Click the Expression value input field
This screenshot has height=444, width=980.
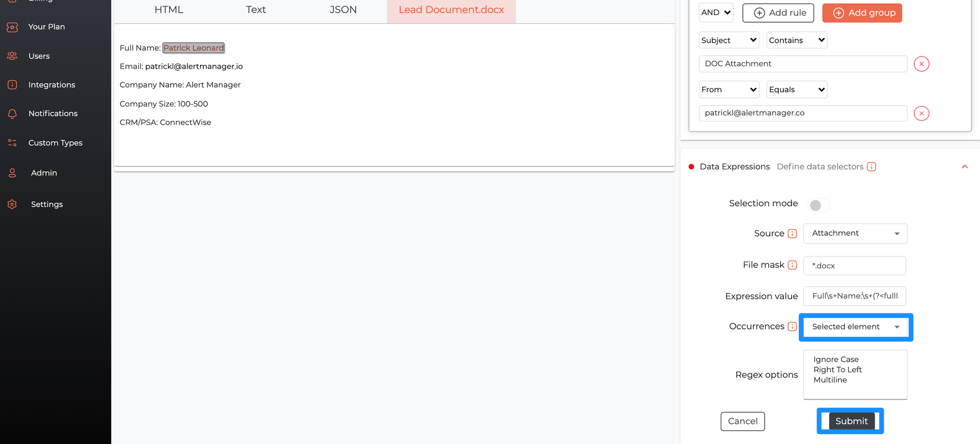click(855, 296)
